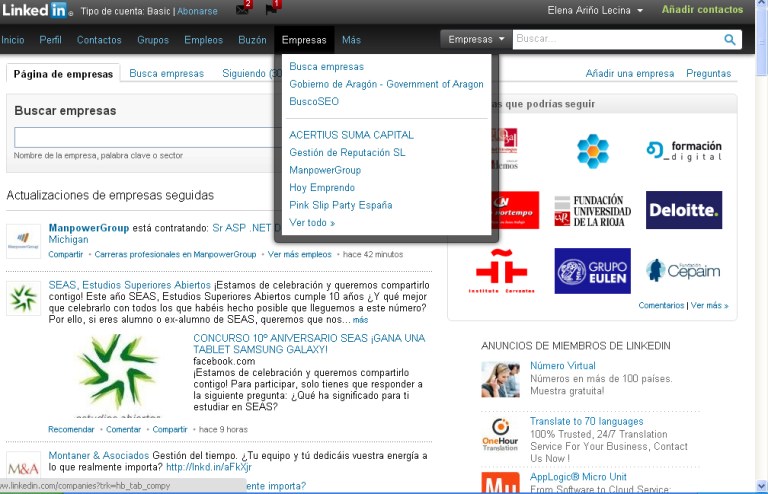Click the Añadir una empresa link

pos(630,73)
